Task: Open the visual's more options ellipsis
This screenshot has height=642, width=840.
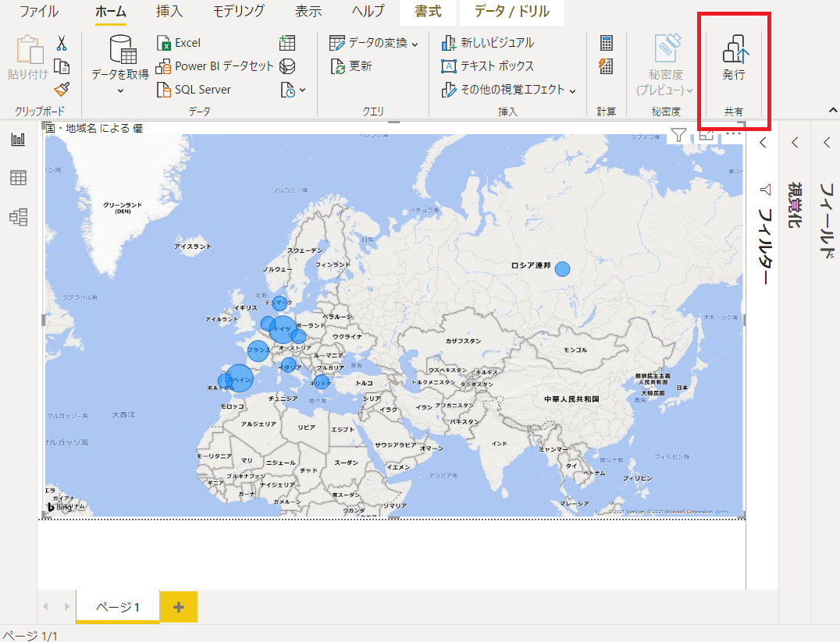Action: coord(732,134)
